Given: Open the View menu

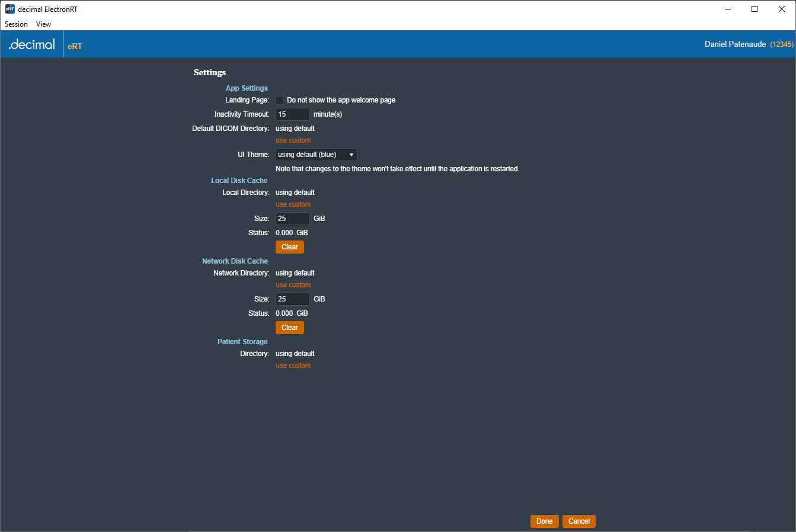Looking at the screenshot, I should (43, 24).
